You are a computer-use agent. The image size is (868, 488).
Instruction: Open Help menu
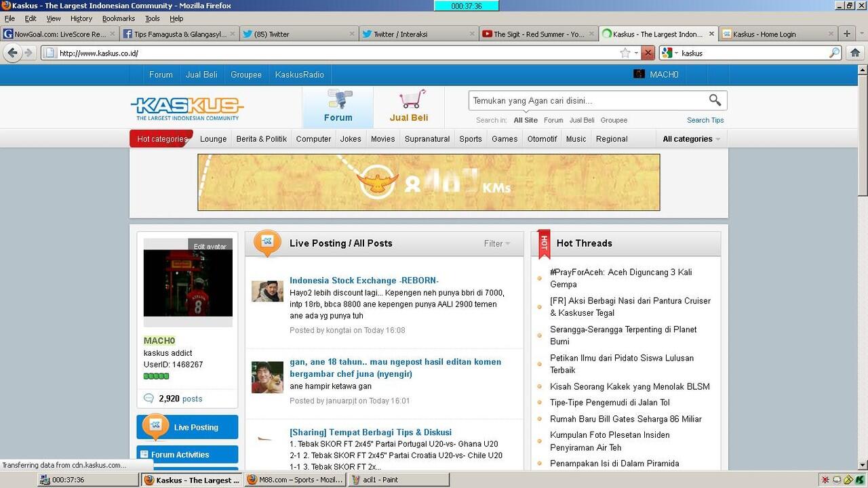[176, 18]
